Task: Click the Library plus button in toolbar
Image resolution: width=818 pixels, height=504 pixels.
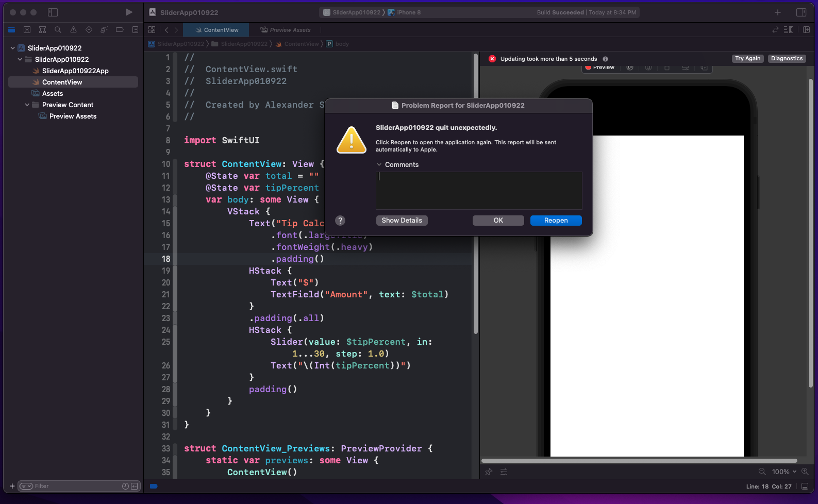Action: pos(778,12)
